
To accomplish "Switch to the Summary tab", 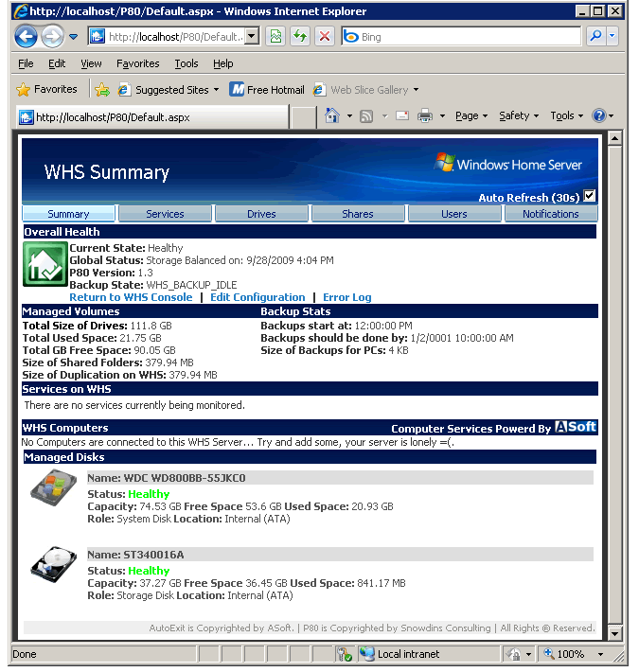I will 68,213.
